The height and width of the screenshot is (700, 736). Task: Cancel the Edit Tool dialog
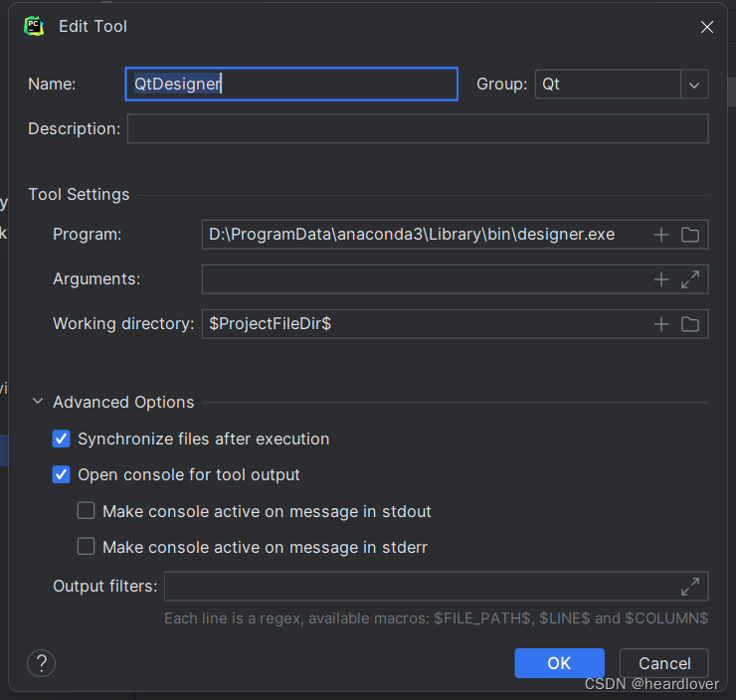664,663
